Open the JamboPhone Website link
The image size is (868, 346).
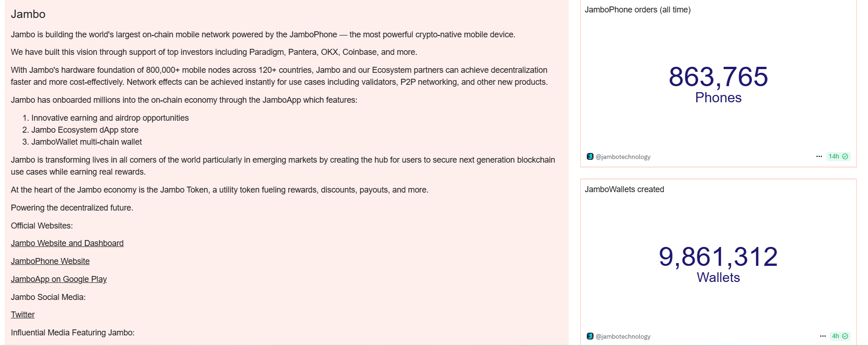click(x=50, y=261)
